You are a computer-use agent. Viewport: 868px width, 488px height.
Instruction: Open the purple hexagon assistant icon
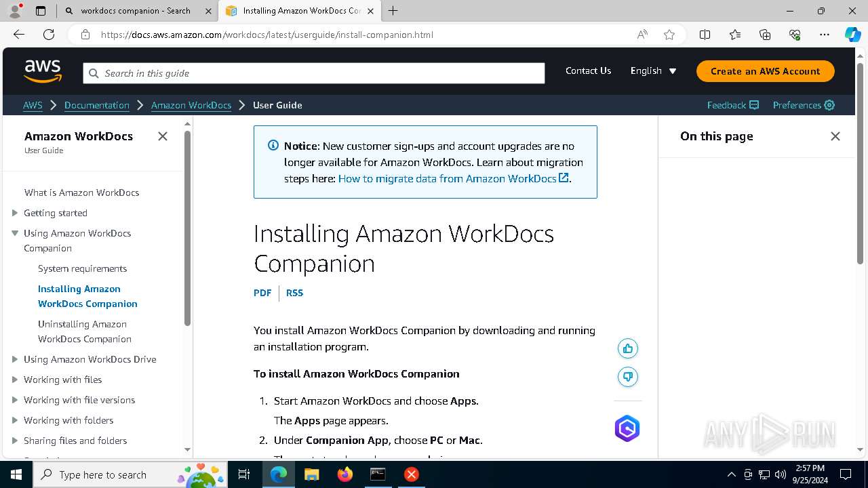(627, 428)
